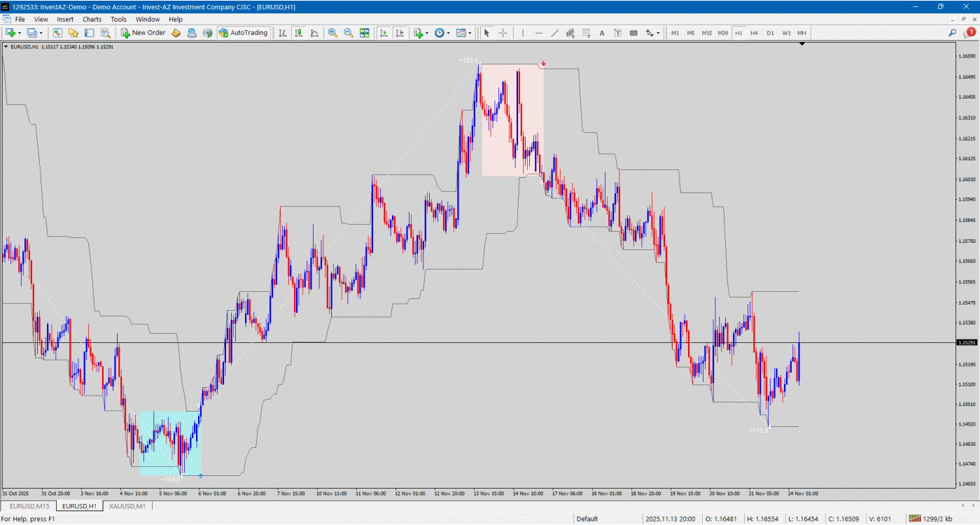Draw a trendline with the Trendline tool
This screenshot has width=980, height=525.
[554, 33]
